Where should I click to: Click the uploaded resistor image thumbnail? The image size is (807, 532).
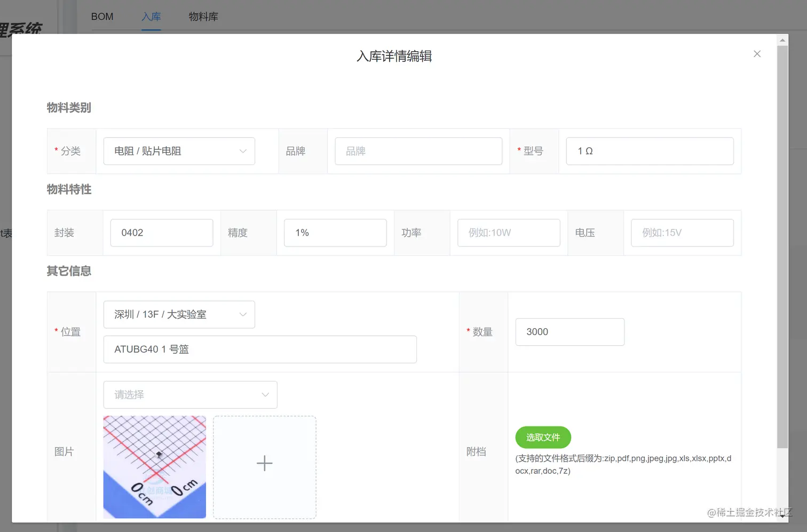(x=155, y=467)
